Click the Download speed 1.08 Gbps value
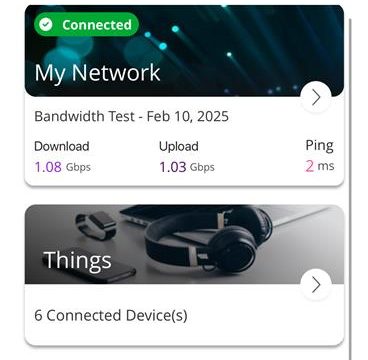The width and height of the screenshot is (368, 360). (62, 167)
